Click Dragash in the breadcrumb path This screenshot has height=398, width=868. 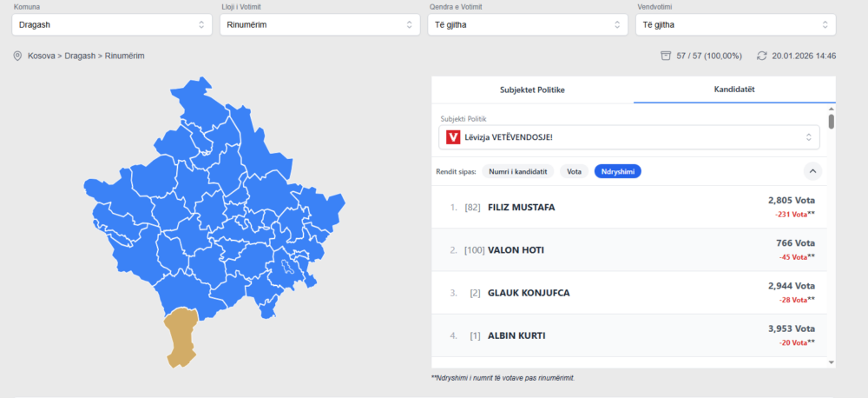pos(80,56)
